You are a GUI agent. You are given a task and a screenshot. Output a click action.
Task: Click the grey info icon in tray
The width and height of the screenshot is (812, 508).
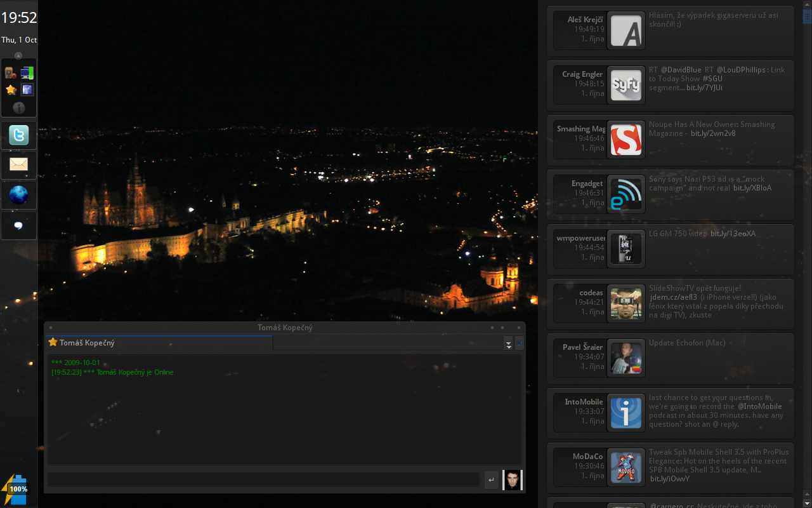pos(18,108)
